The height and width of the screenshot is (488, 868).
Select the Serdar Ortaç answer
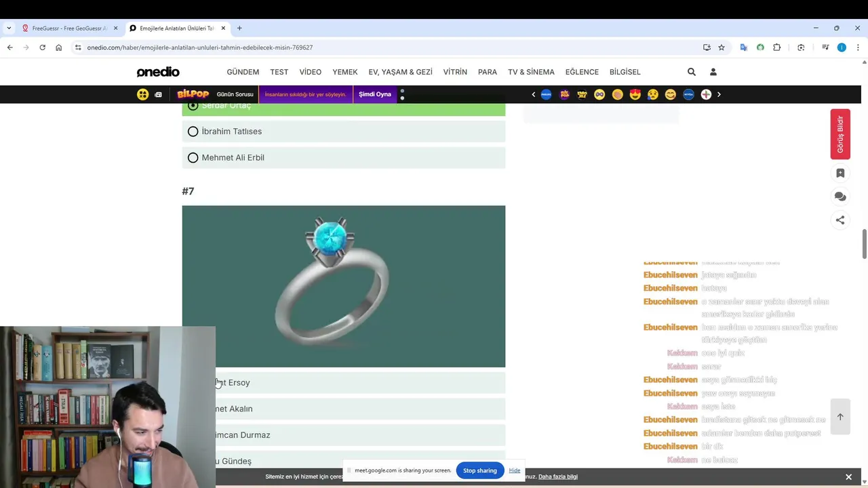343,108
